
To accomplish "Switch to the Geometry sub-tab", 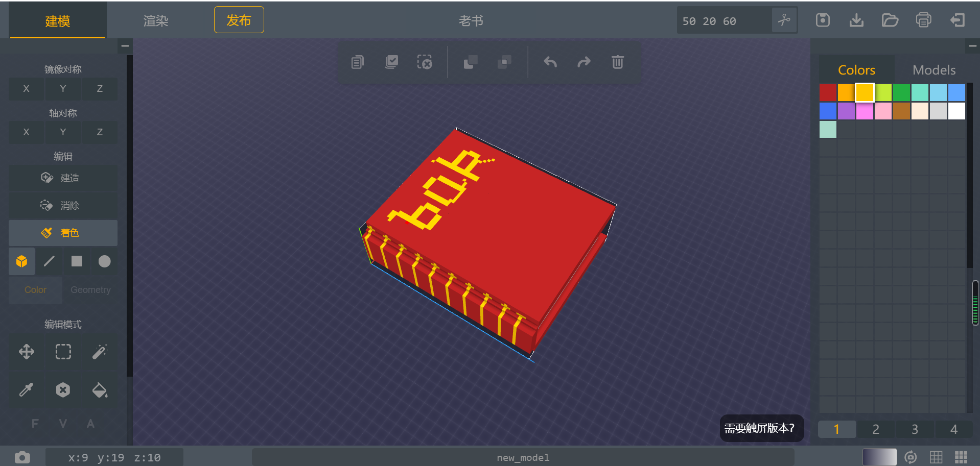I will 90,290.
